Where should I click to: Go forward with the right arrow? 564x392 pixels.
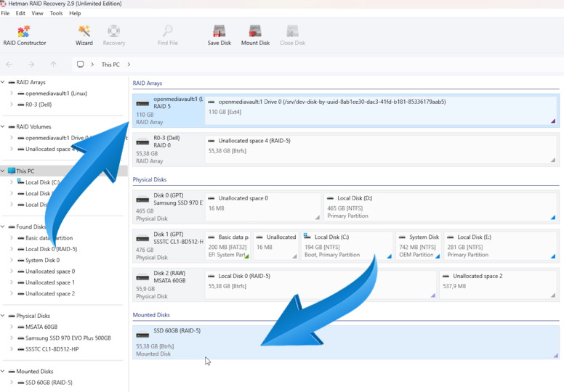[x=31, y=65]
